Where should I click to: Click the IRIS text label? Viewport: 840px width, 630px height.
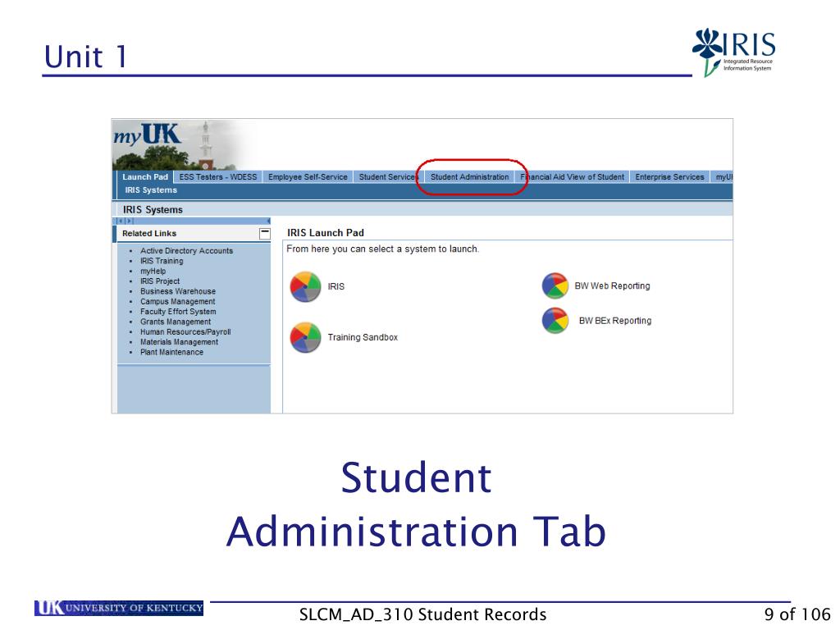(336, 286)
